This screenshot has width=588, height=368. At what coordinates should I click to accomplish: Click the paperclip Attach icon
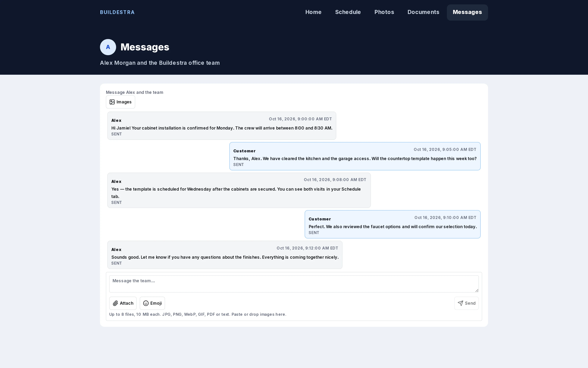[x=115, y=303]
